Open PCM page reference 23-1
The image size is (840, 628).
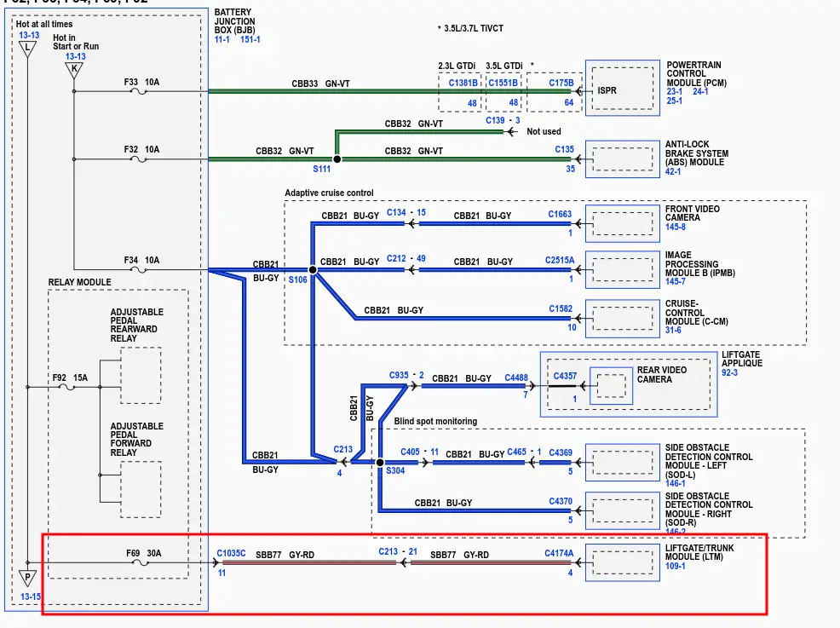tap(675, 92)
